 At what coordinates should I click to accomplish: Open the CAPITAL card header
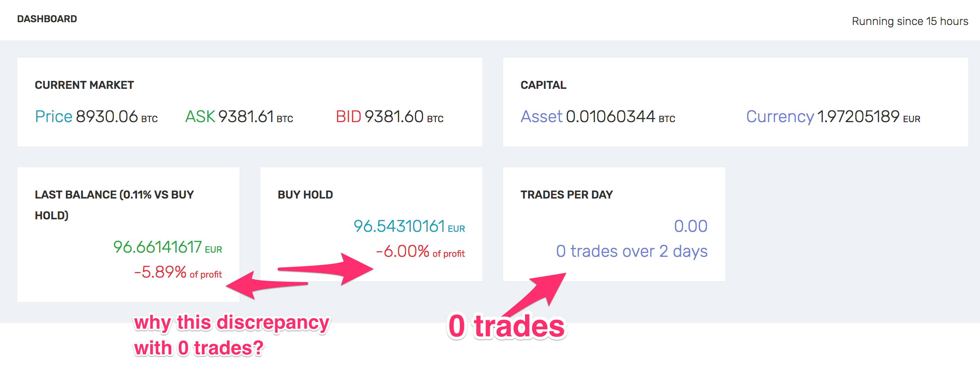(542, 85)
